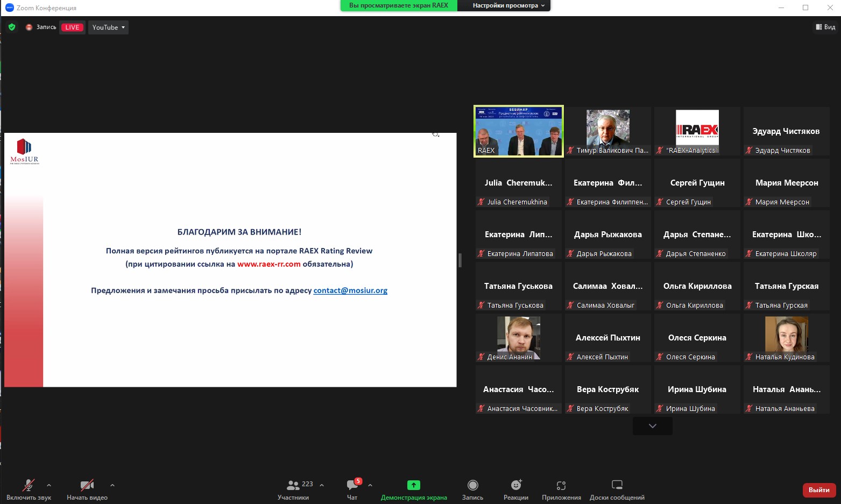This screenshot has height=504, width=841.
Task: Click the www.raex-rr.com link on slide
Action: pos(269,264)
